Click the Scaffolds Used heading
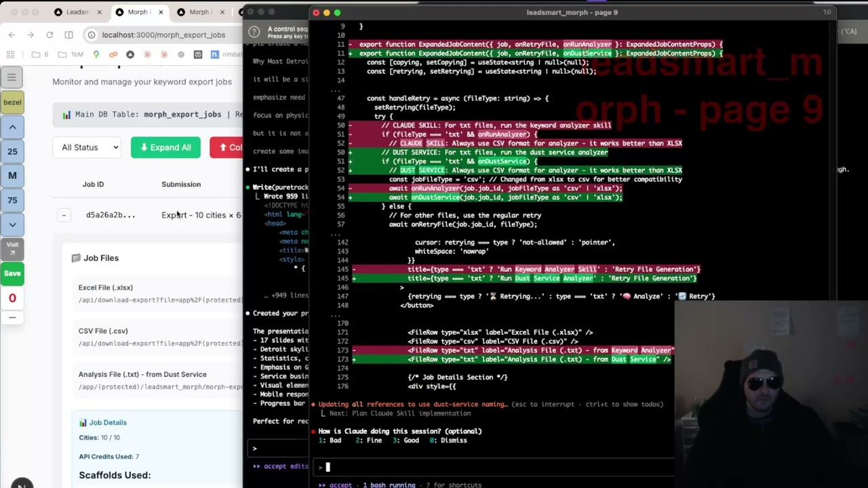Image resolution: width=868 pixels, height=488 pixels. [x=115, y=475]
